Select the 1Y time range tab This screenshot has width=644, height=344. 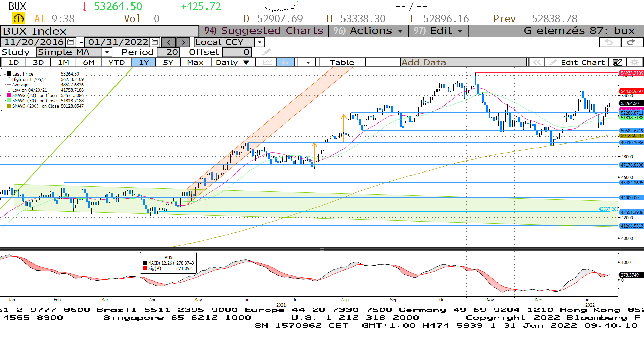coord(144,62)
